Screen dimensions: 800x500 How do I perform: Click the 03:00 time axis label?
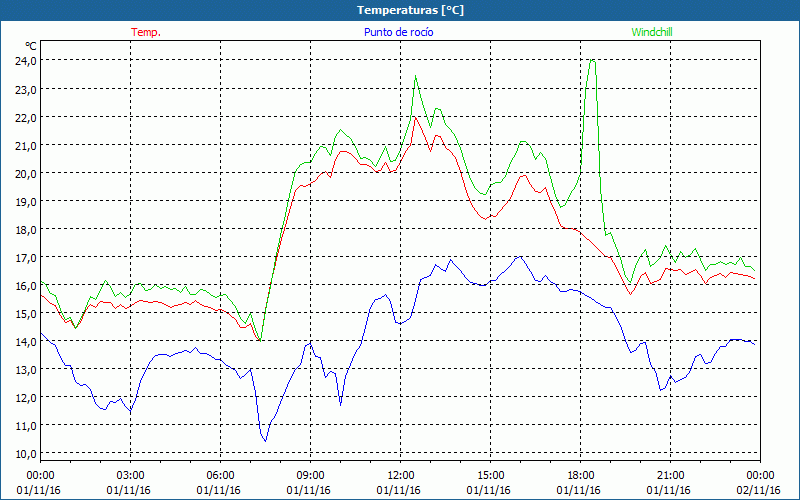tap(131, 476)
